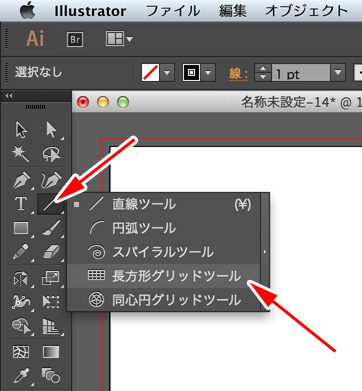Open the オブジェクト menu
The width and height of the screenshot is (362, 391).
(x=307, y=11)
